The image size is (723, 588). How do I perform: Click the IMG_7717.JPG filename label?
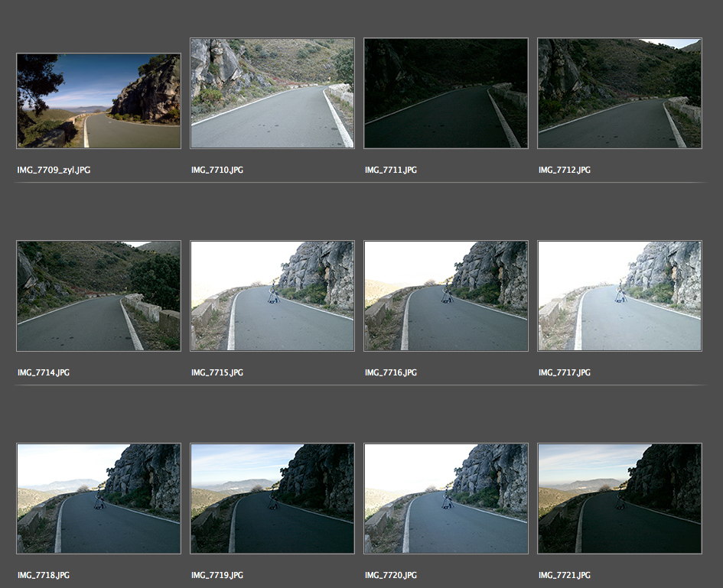click(565, 372)
